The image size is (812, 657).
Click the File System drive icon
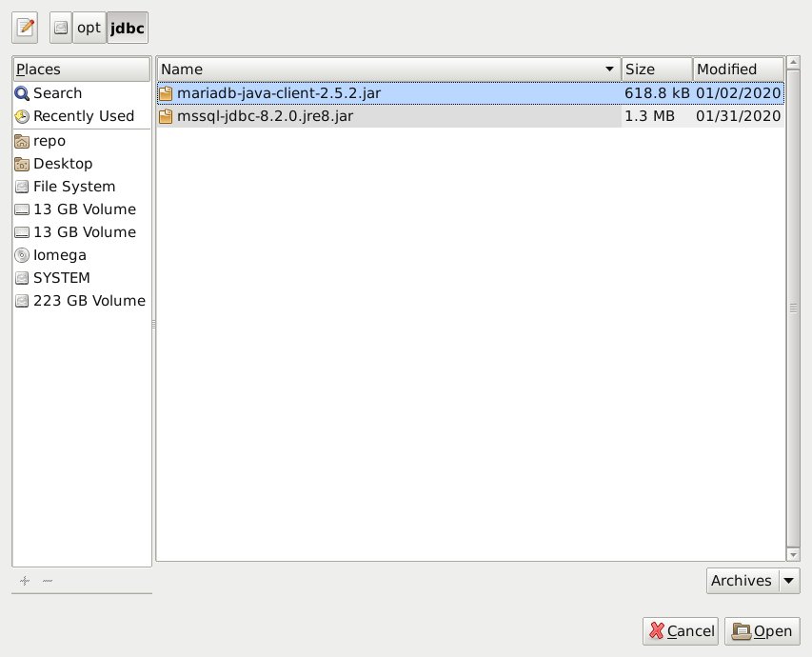(22, 187)
